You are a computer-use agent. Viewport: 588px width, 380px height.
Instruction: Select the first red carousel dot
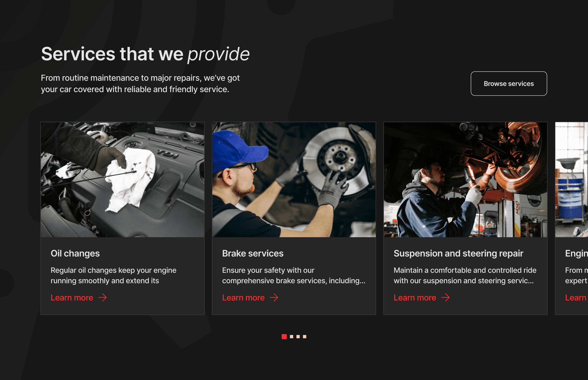click(x=284, y=337)
